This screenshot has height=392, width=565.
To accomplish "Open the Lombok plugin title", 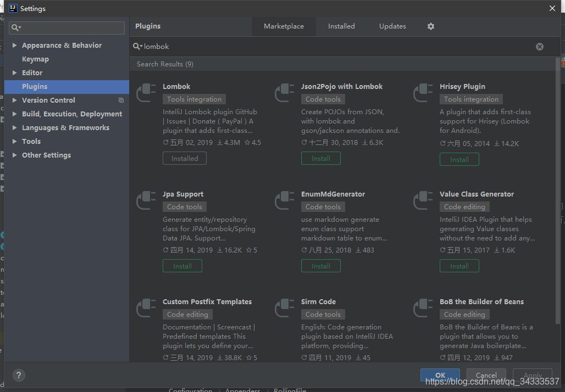I will tap(176, 86).
